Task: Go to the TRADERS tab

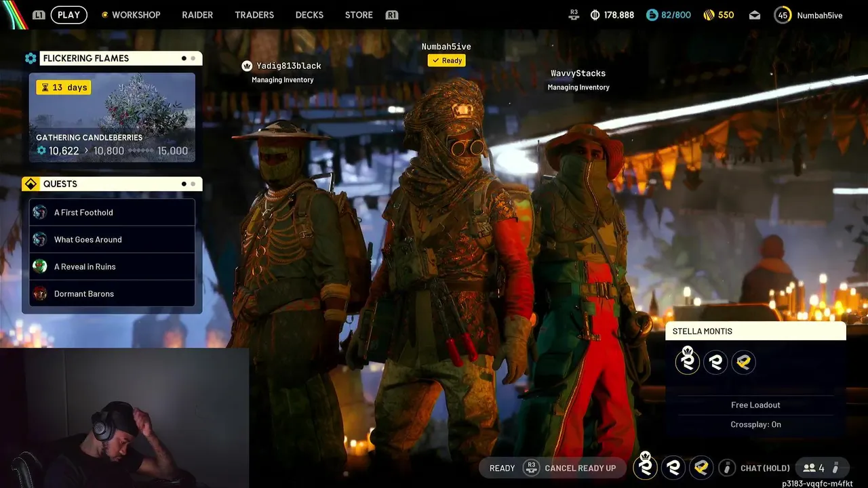Action: (254, 15)
